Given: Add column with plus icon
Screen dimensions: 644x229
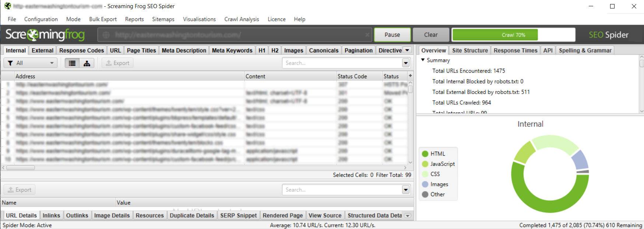Looking at the screenshot, I should [x=410, y=76].
